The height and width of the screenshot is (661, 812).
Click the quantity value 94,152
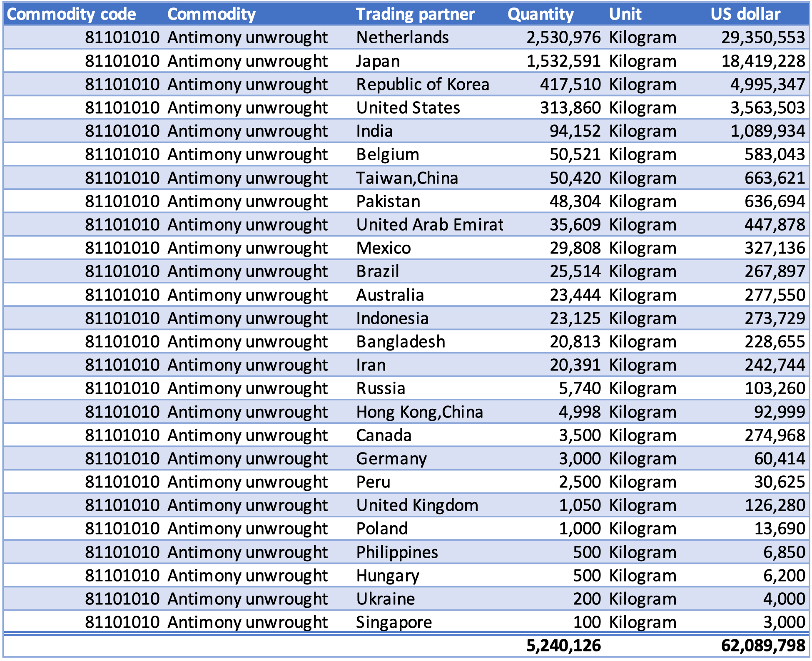click(x=575, y=131)
